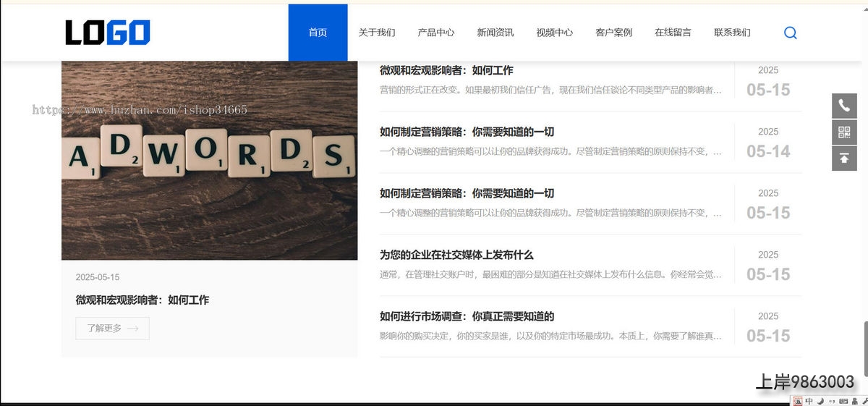Open featured title 微观和宏观影响者 under the image

click(142, 300)
